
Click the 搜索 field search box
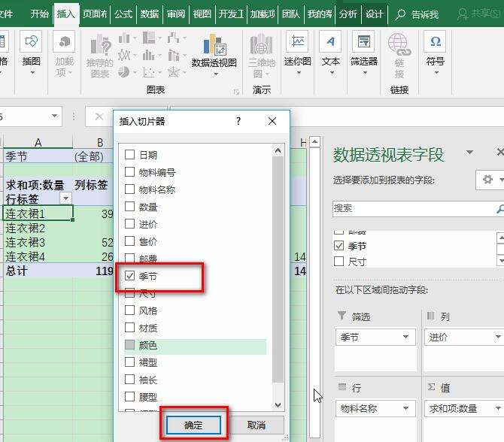[414, 209]
